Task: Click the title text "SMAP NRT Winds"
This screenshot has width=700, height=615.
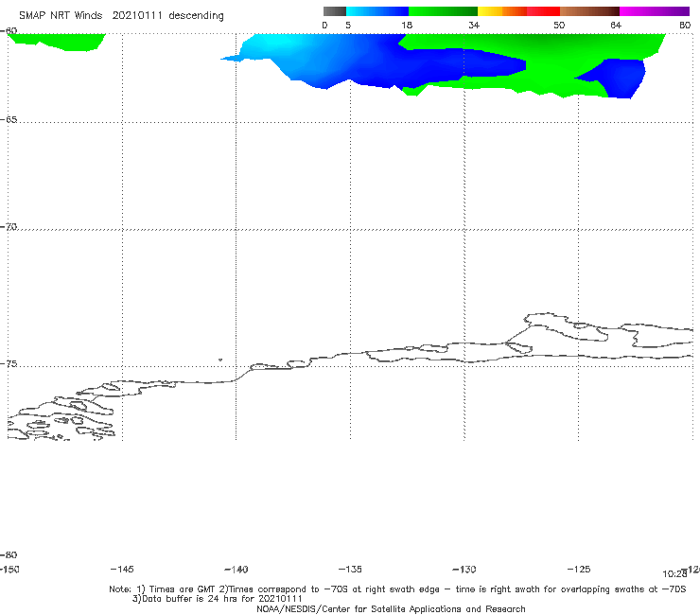Action: click(61, 15)
